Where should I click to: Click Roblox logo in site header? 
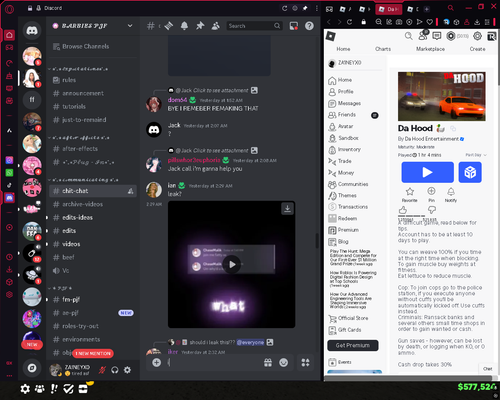pyautogui.click(x=331, y=36)
